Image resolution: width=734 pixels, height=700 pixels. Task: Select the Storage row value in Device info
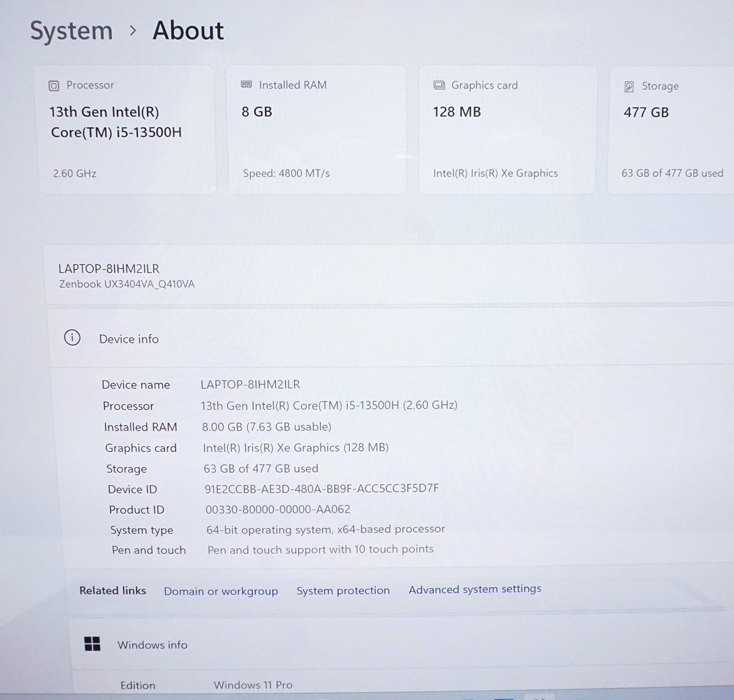261,468
